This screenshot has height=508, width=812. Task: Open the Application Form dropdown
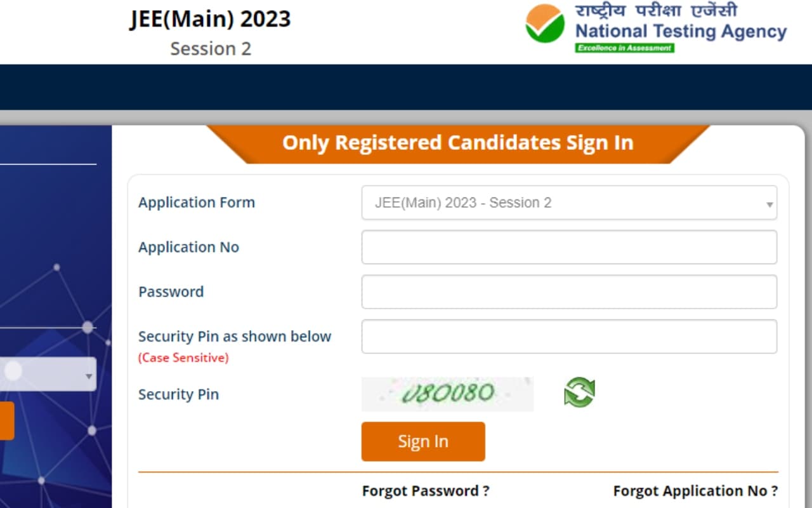coord(569,202)
